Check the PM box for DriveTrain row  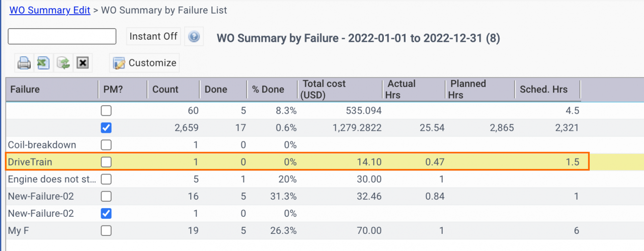click(106, 162)
